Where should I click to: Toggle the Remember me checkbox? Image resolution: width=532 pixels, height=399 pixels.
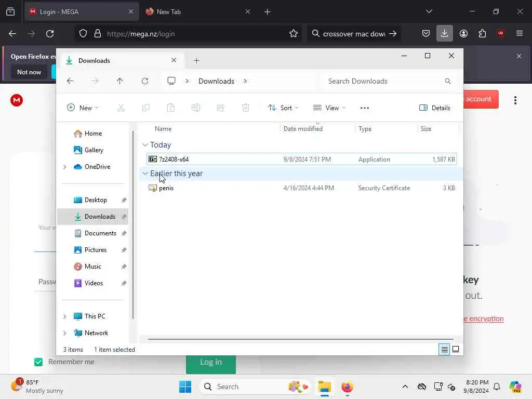click(38, 362)
